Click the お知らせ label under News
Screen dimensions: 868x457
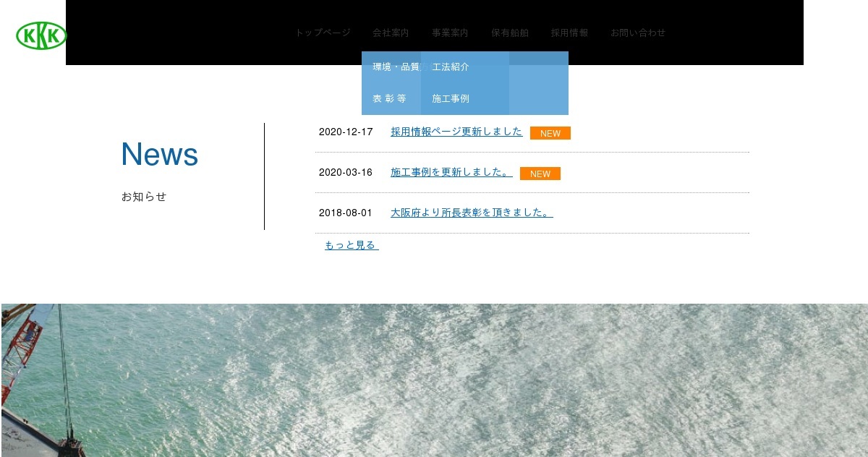(x=143, y=196)
